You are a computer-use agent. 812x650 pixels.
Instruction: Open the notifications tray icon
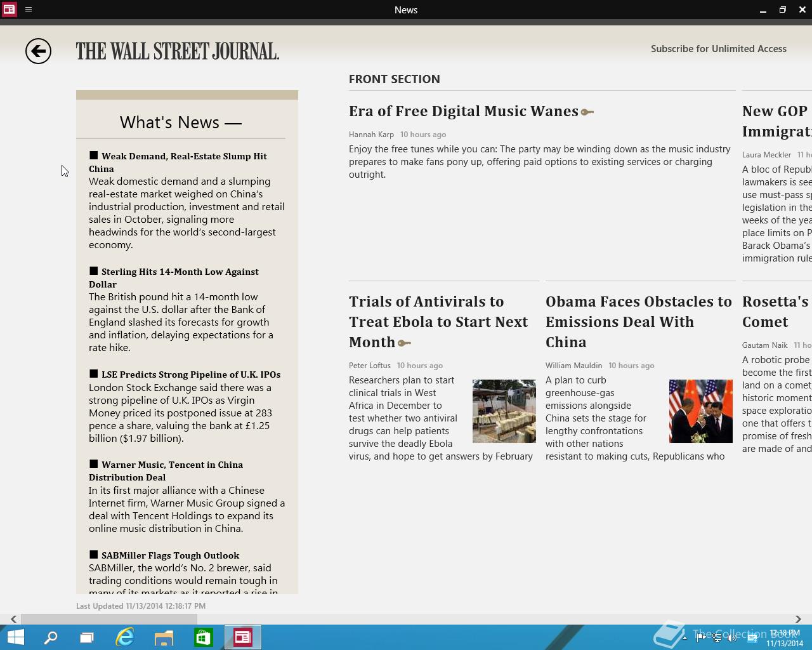coord(752,638)
